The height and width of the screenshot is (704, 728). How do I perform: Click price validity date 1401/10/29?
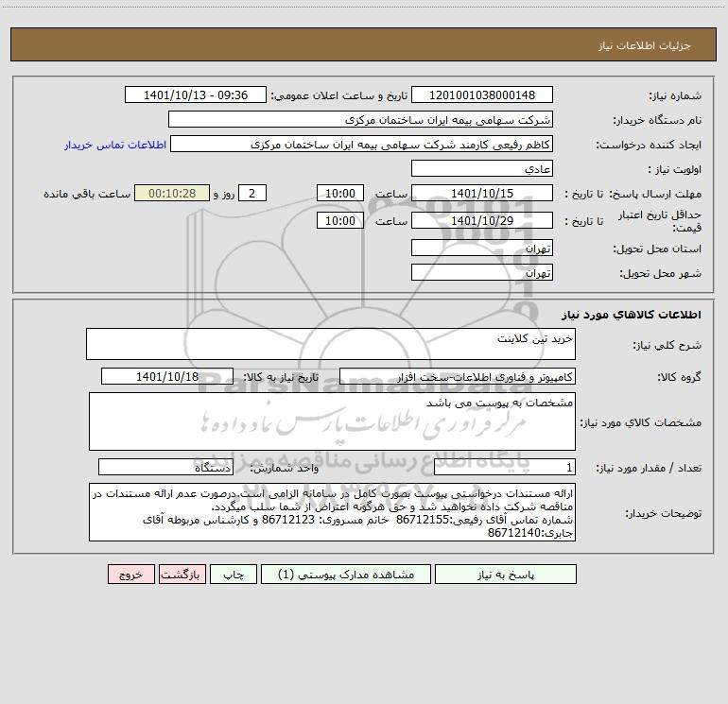[x=482, y=220]
